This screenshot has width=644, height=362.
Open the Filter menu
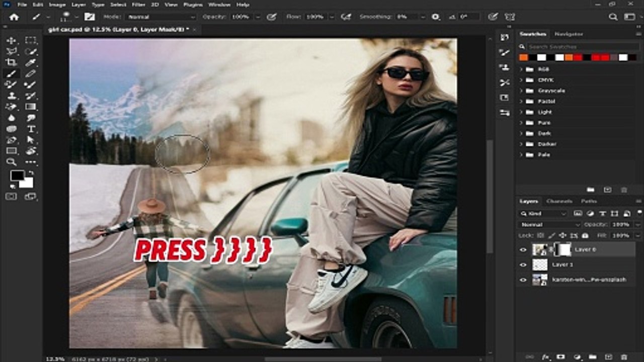(137, 5)
